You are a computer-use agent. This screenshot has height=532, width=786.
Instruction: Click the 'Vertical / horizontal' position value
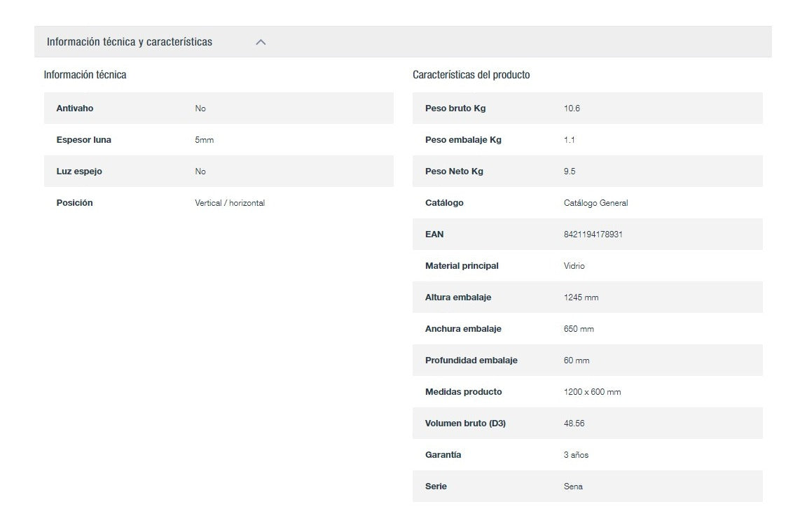(x=230, y=203)
